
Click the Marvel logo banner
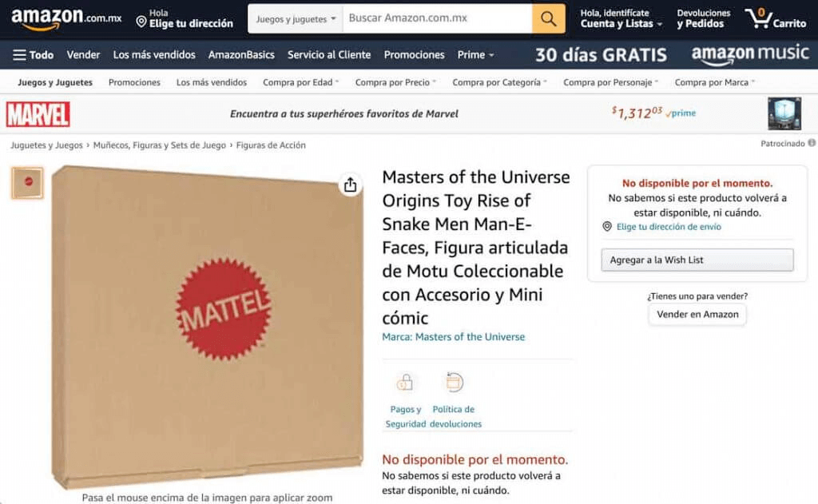coord(38,114)
